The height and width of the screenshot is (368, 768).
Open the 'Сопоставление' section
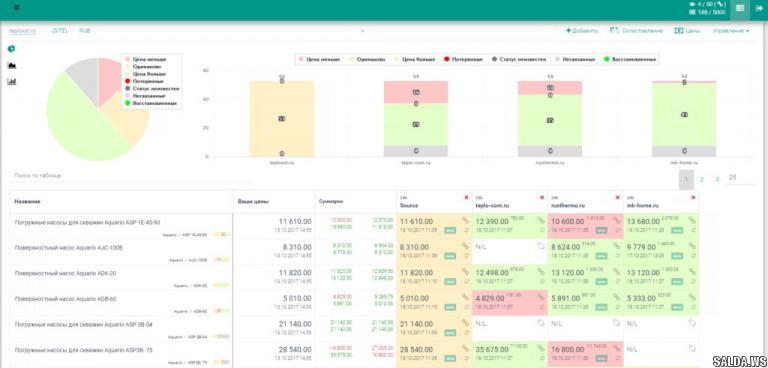pyautogui.click(x=636, y=30)
